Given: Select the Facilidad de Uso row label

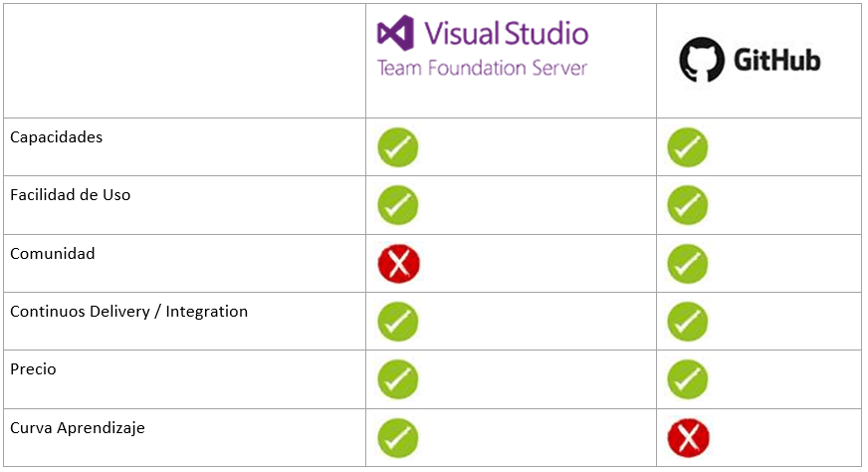Looking at the screenshot, I should [x=70, y=195].
